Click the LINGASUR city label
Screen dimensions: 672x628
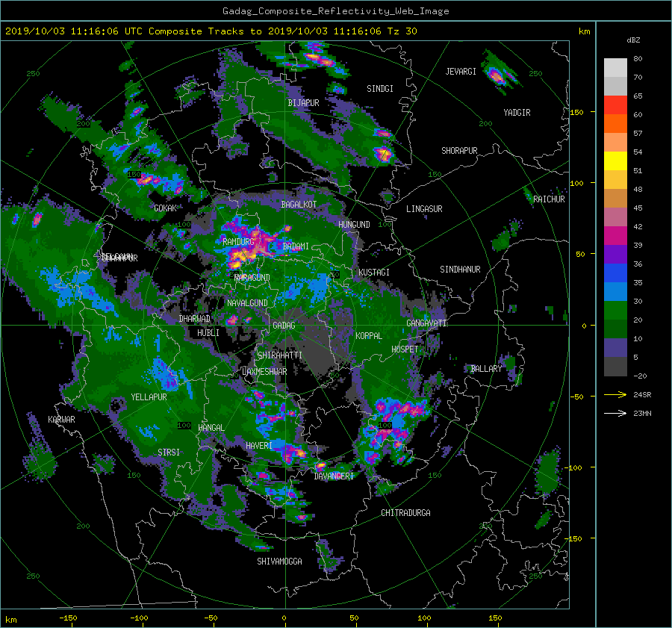(x=424, y=209)
